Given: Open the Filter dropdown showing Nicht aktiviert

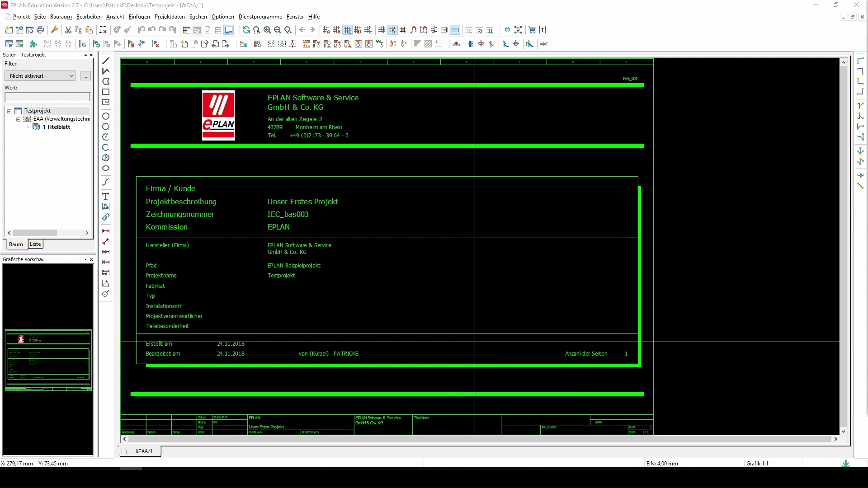Looking at the screenshot, I should click(39, 75).
